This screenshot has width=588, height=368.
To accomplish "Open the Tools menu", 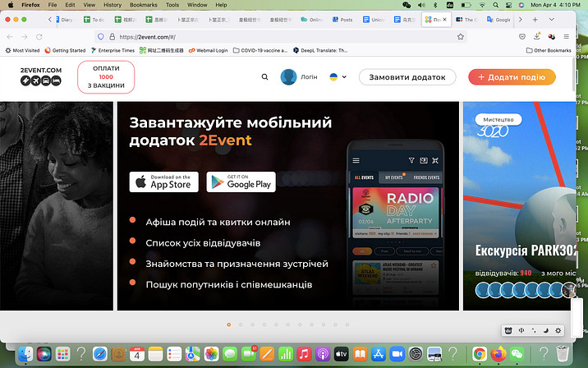I will coord(172,5).
